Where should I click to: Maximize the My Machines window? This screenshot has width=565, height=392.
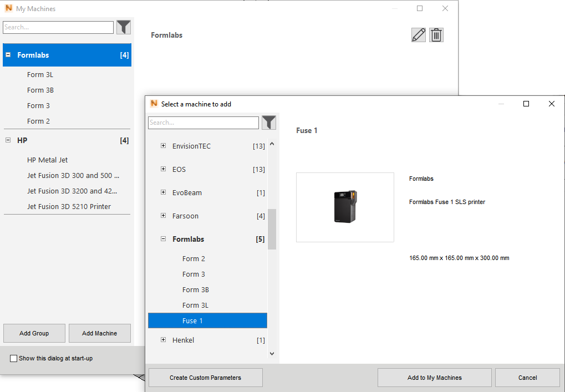click(420, 8)
